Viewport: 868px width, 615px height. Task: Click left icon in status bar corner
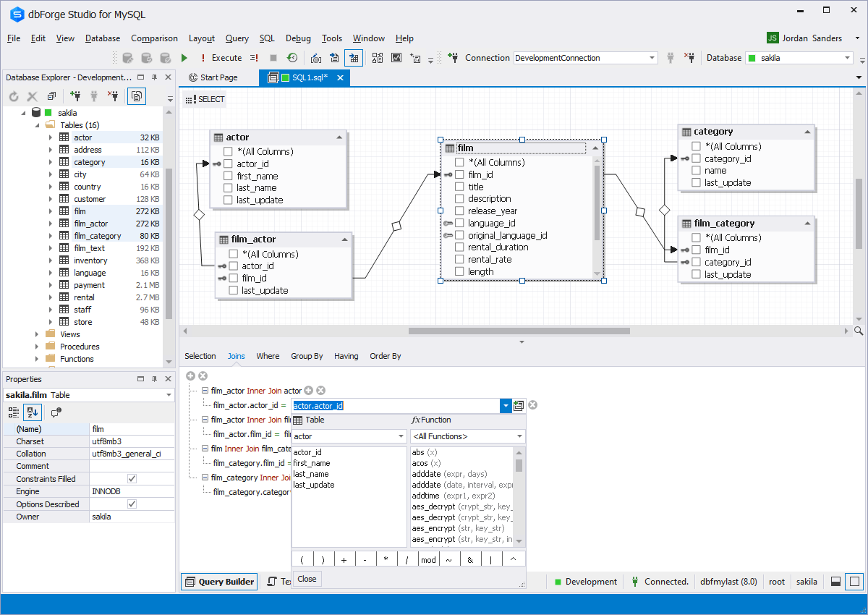pyautogui.click(x=835, y=582)
